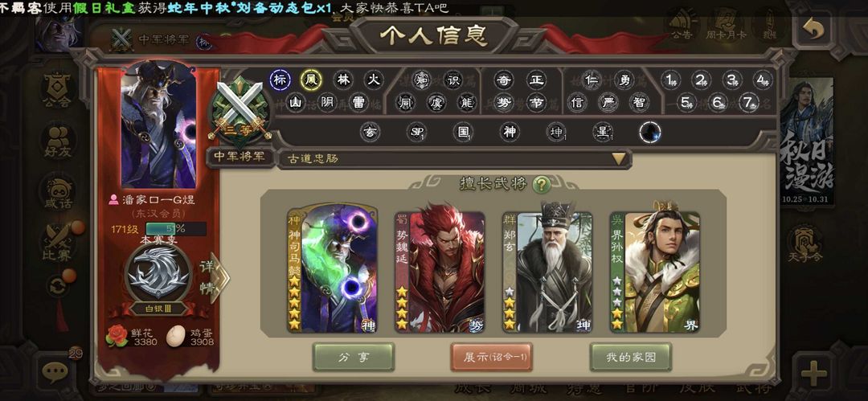Toggle the 神 badge filter
This screenshot has width=868, height=401.
click(509, 133)
